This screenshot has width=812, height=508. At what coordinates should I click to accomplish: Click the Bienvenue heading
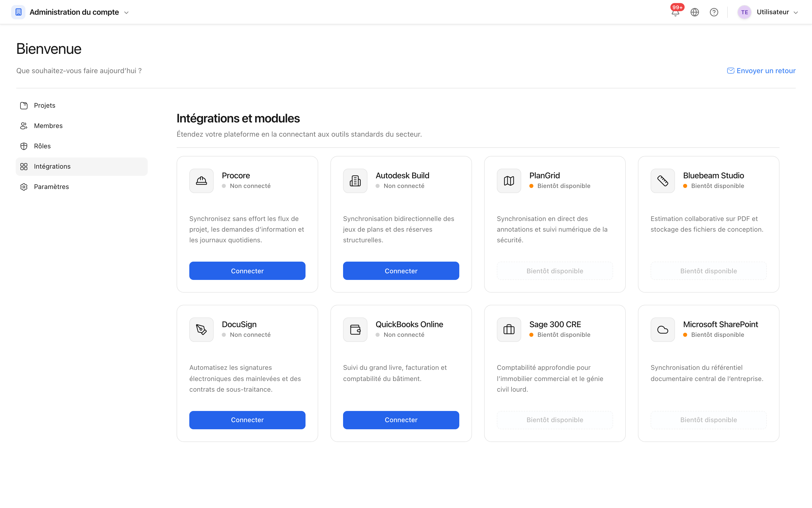(x=49, y=49)
